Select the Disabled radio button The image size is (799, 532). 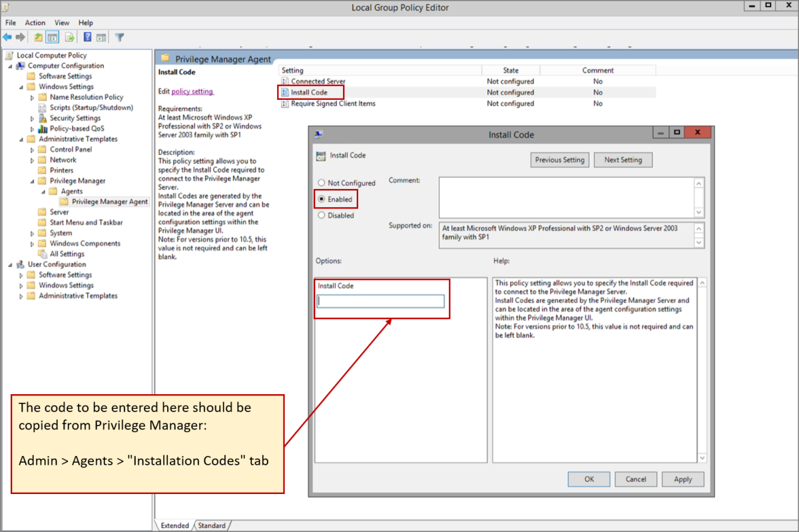click(x=322, y=216)
